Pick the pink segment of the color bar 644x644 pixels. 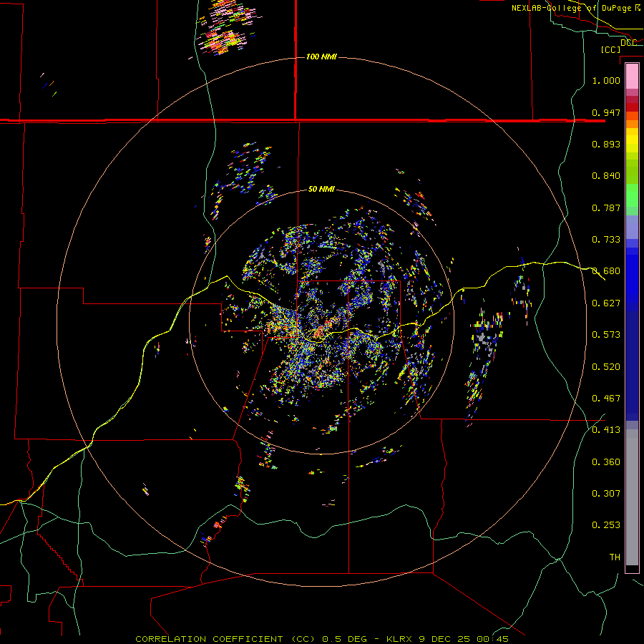[x=632, y=76]
